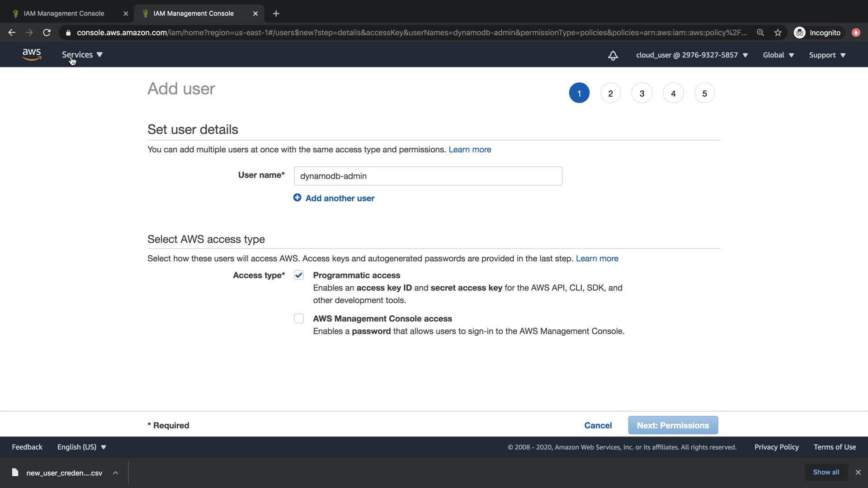
Task: Open the notifications bell icon
Action: 613,56
